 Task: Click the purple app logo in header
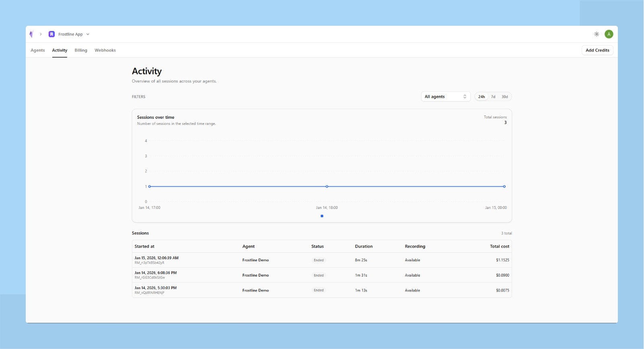pyautogui.click(x=31, y=34)
